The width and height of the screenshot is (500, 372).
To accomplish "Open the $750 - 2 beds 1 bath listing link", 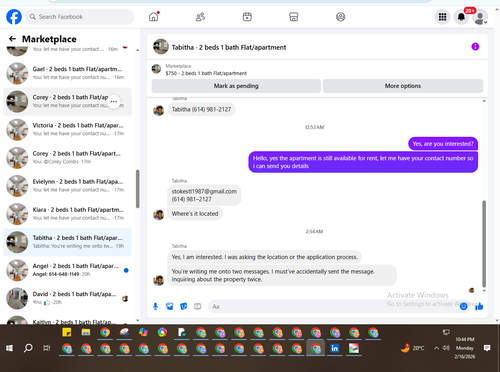I will [206, 73].
